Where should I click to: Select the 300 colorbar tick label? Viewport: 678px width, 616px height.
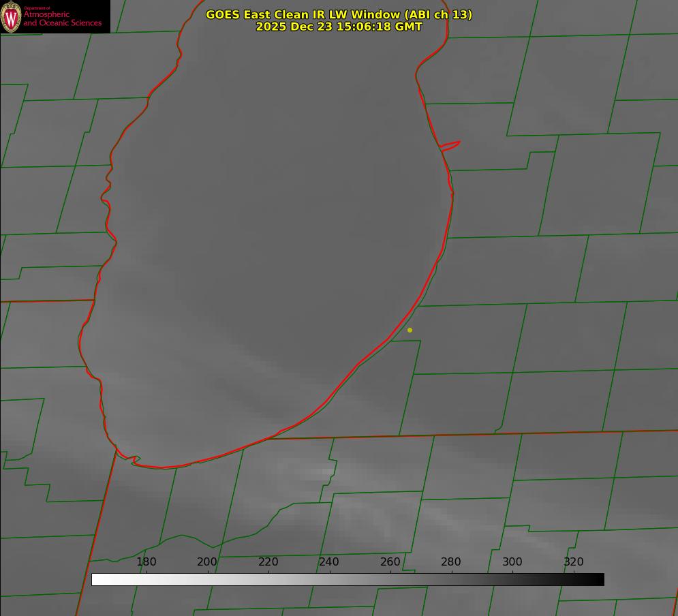tap(512, 562)
